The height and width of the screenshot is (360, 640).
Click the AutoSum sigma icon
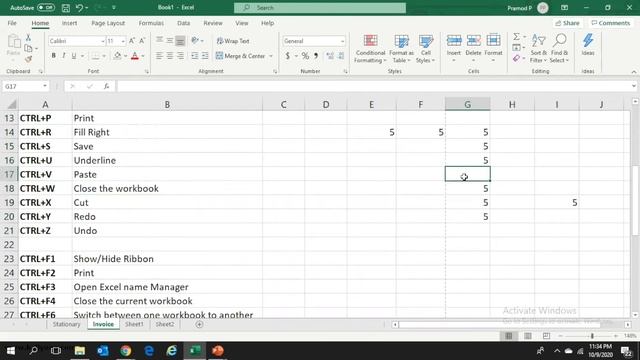pos(516,37)
